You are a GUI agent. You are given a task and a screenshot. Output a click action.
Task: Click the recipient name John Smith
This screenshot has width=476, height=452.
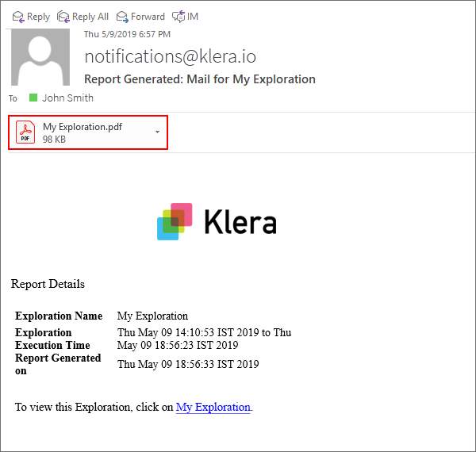[67, 98]
